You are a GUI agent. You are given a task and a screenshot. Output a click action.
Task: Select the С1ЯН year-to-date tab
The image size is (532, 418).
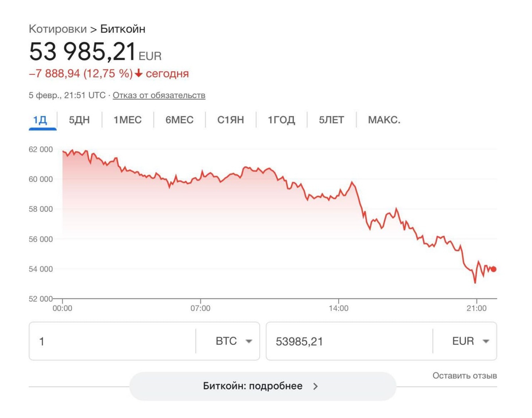click(231, 120)
